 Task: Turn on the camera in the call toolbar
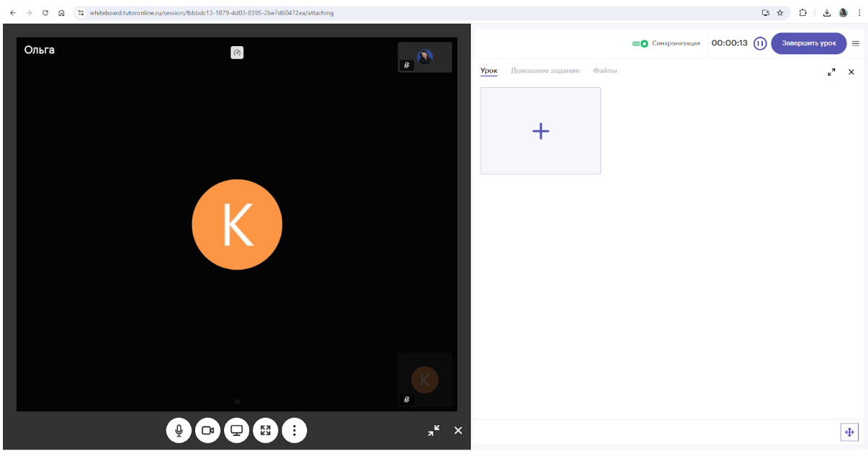pos(208,430)
